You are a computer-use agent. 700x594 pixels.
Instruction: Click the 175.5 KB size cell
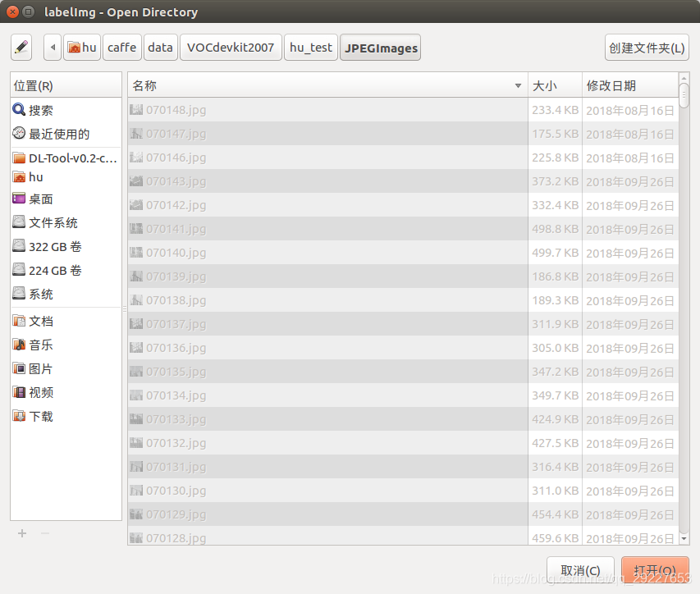pyautogui.click(x=555, y=134)
